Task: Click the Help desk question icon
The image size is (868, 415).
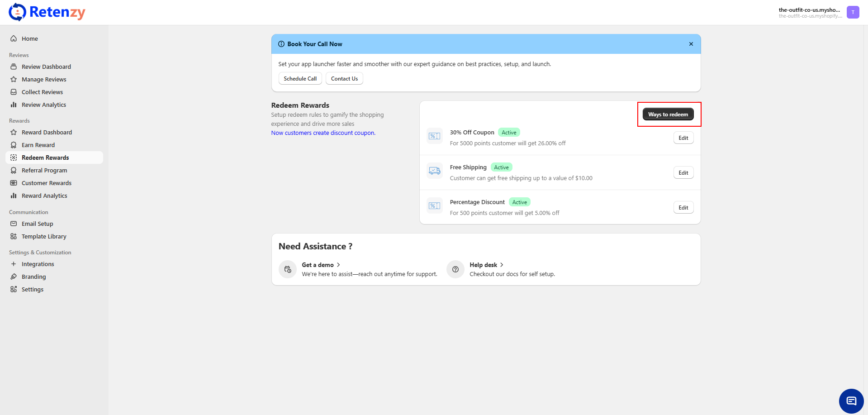Action: click(x=455, y=269)
